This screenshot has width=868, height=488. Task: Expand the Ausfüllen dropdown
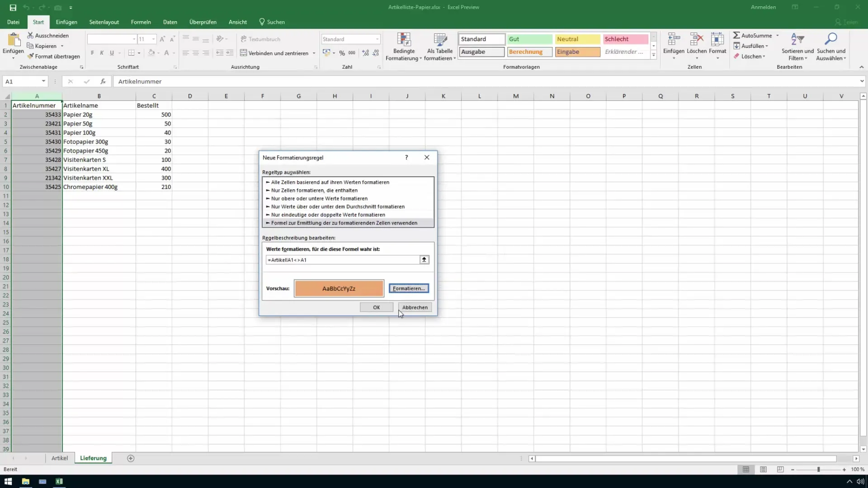(767, 46)
